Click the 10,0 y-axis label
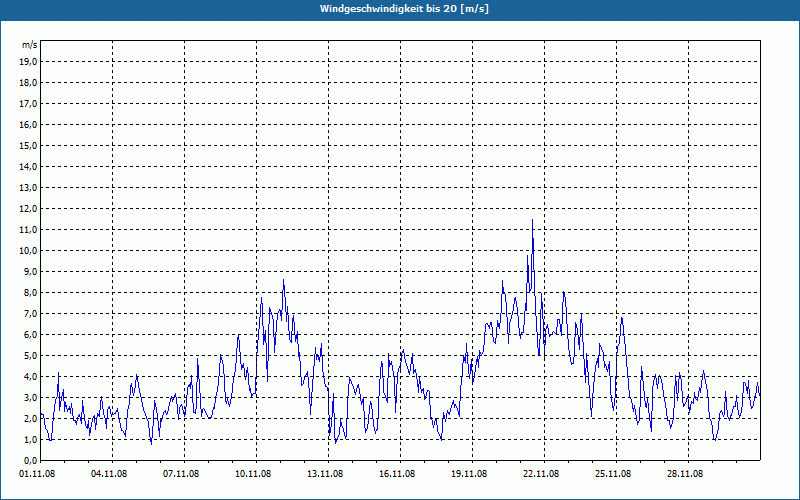This screenshot has width=800, height=500. coord(28,251)
